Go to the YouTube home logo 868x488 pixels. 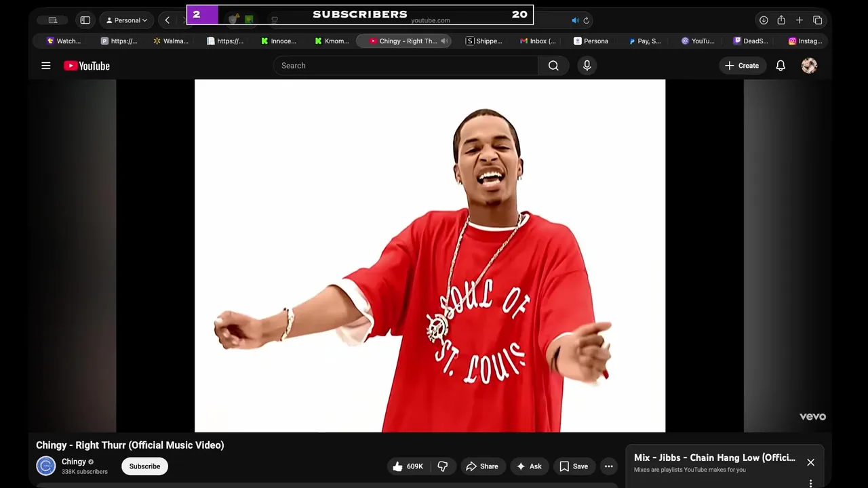click(x=87, y=66)
